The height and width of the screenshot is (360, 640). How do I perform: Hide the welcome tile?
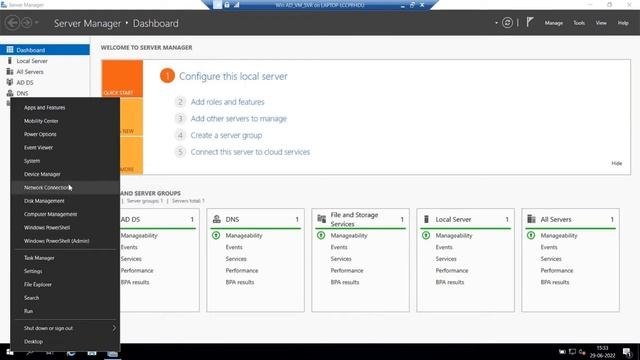[x=616, y=163]
